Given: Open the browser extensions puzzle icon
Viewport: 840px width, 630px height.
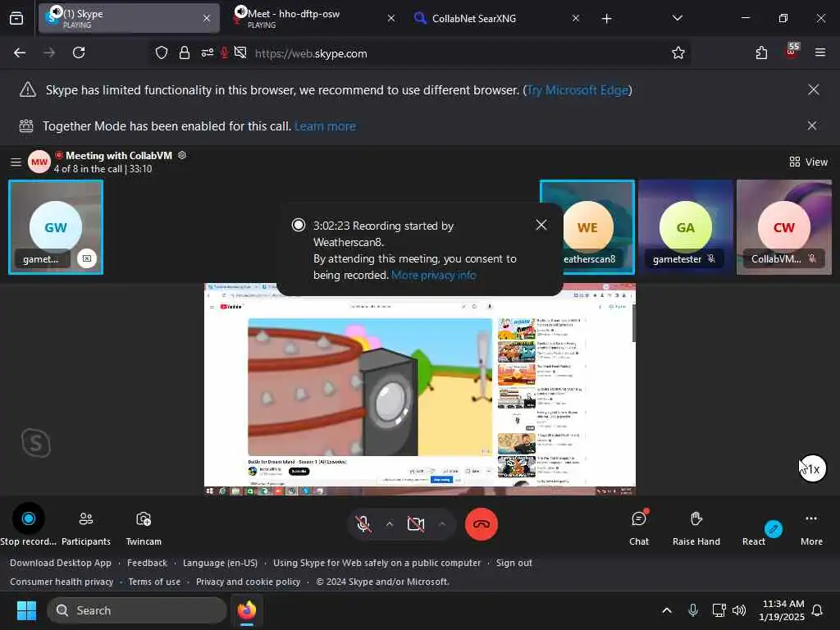Looking at the screenshot, I should [x=761, y=52].
